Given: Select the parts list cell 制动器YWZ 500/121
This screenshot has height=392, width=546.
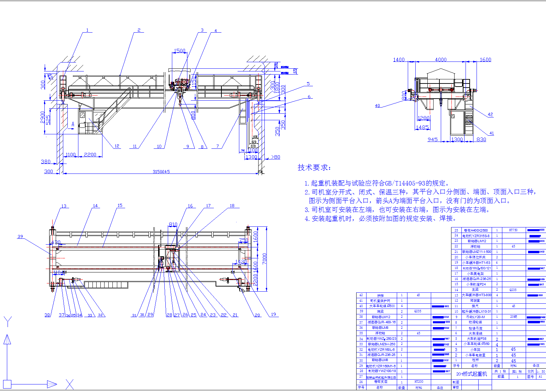Looking at the screenshot, I should tap(477, 268).
